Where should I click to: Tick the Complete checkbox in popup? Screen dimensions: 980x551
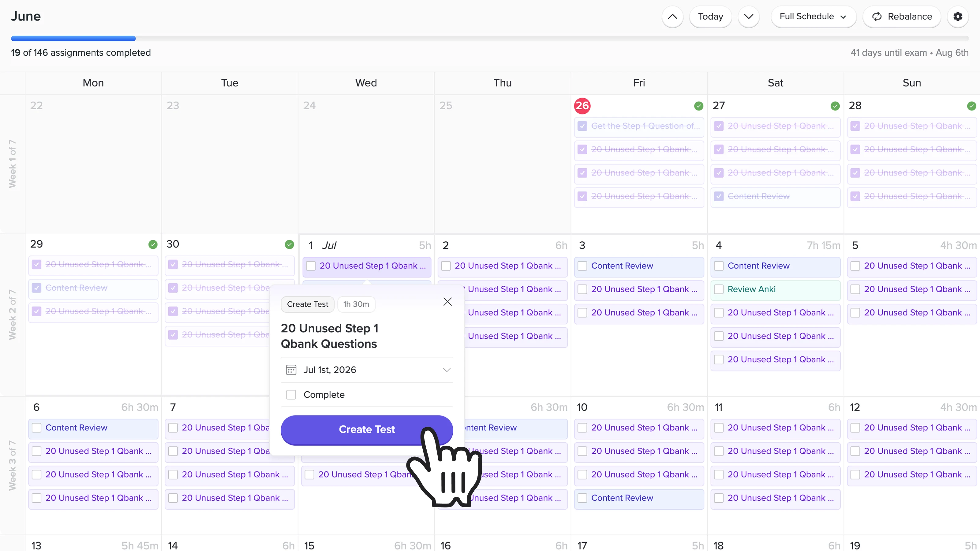coord(291,395)
